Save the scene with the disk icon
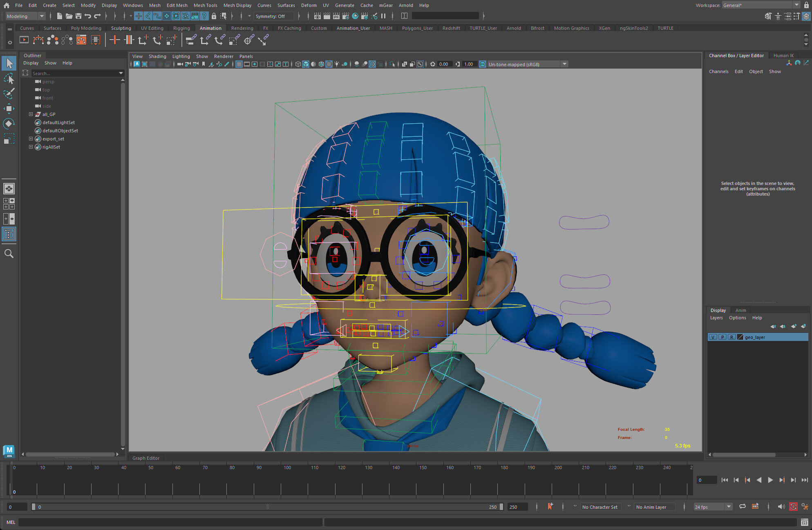 pos(78,16)
